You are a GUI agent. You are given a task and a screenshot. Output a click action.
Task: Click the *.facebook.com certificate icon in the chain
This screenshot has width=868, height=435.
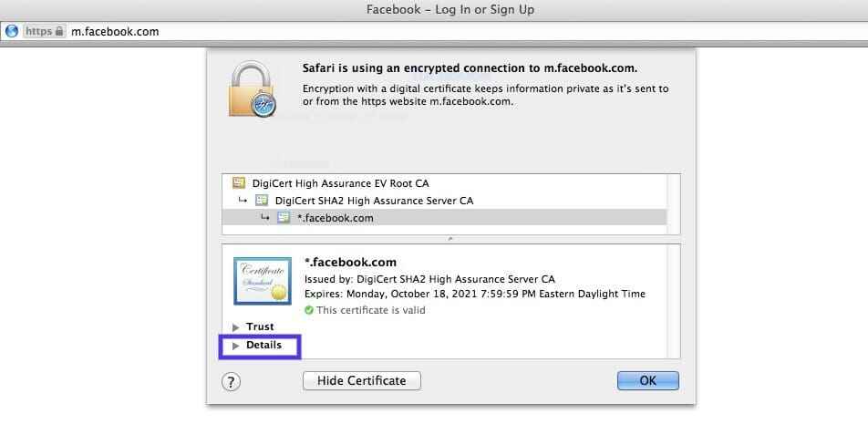(284, 218)
